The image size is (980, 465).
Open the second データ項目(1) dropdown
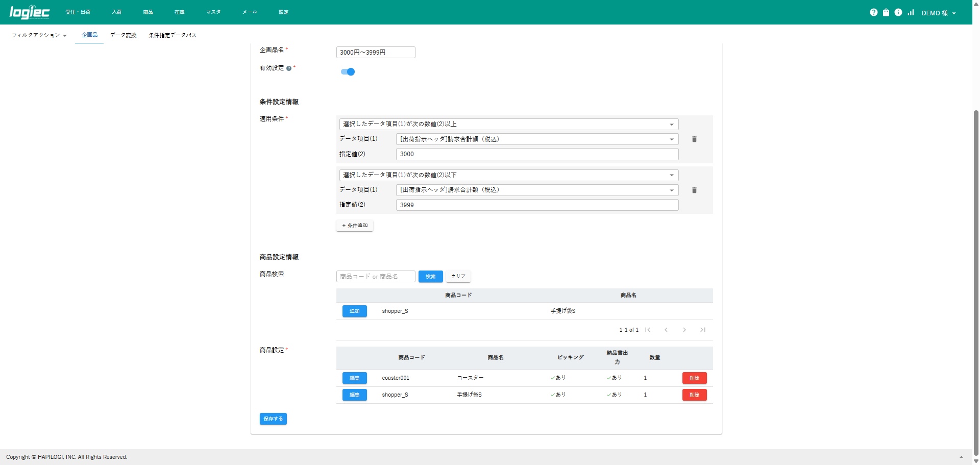(x=537, y=190)
